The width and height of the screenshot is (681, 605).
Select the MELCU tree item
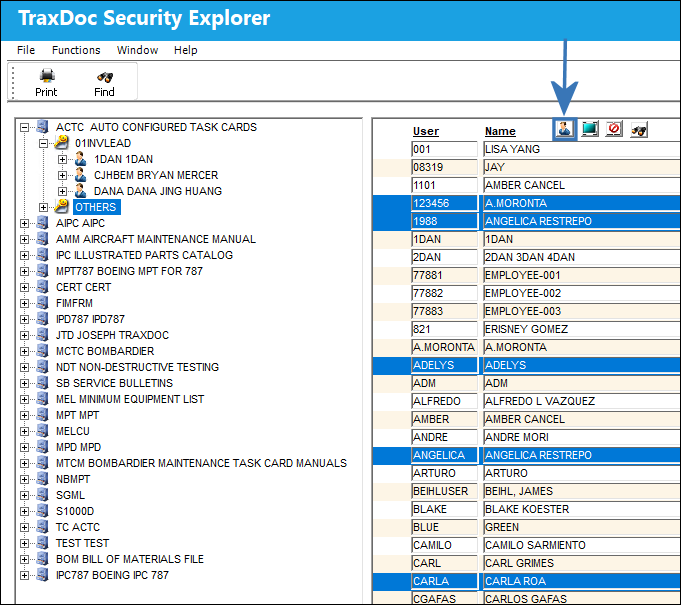click(x=73, y=431)
